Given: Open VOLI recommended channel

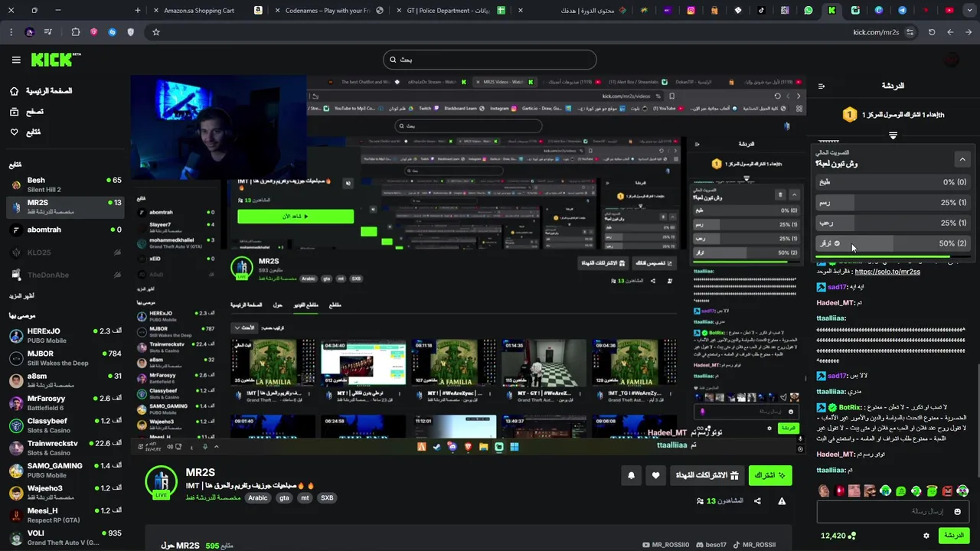Looking at the screenshot, I should click(65, 537).
